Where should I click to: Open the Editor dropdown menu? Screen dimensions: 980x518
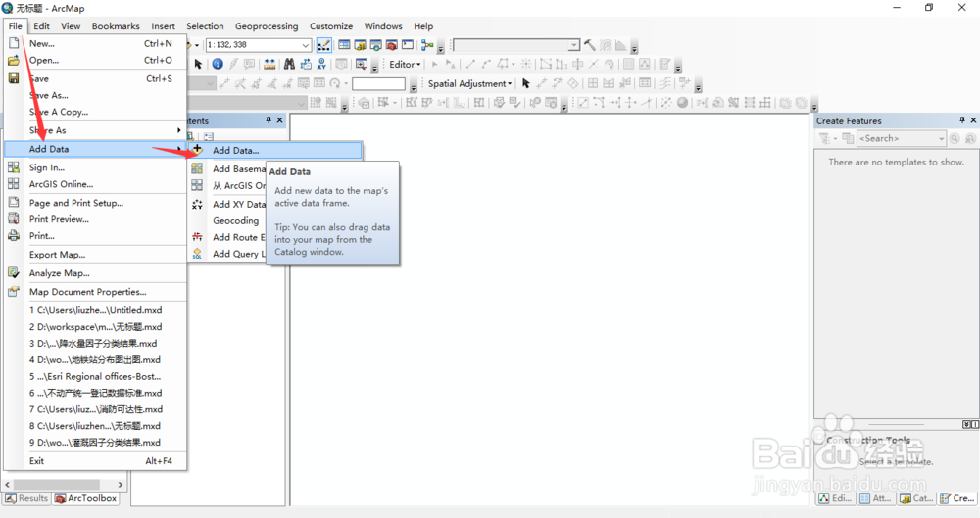405,64
